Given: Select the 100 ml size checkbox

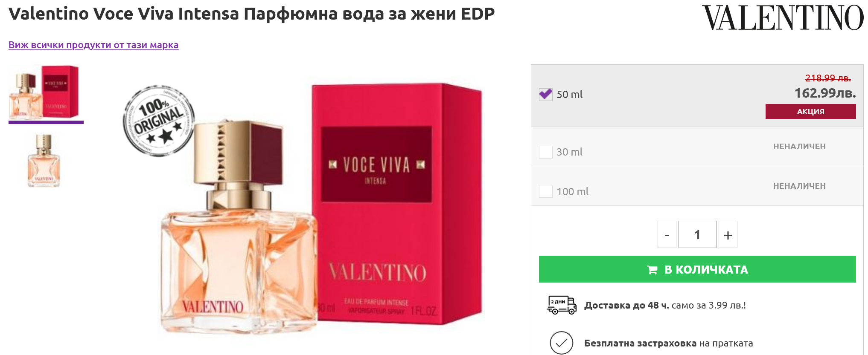Looking at the screenshot, I should pyautogui.click(x=546, y=191).
